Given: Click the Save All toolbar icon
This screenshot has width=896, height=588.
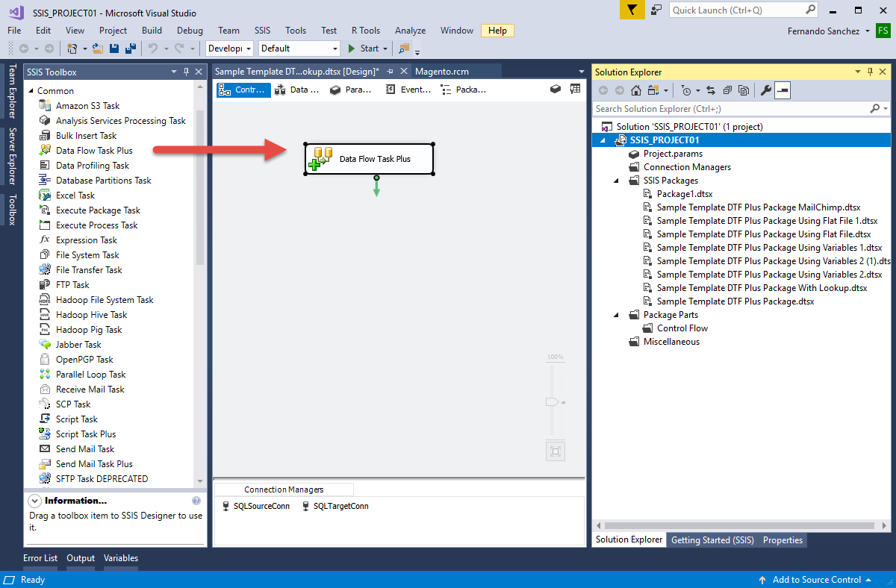Looking at the screenshot, I should pyautogui.click(x=130, y=48).
